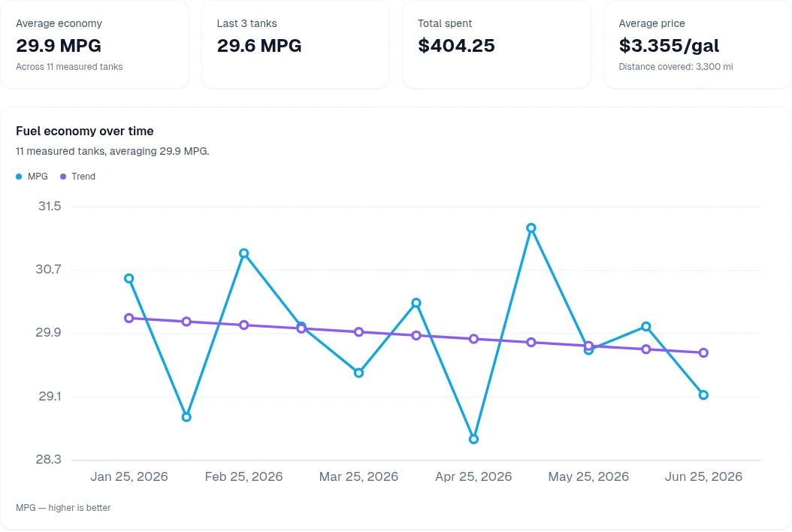Image resolution: width=792 pixels, height=532 pixels.
Task: Click the '11 measured tanks, averaging 29.9 MPG.' subtitle
Action: click(112, 151)
